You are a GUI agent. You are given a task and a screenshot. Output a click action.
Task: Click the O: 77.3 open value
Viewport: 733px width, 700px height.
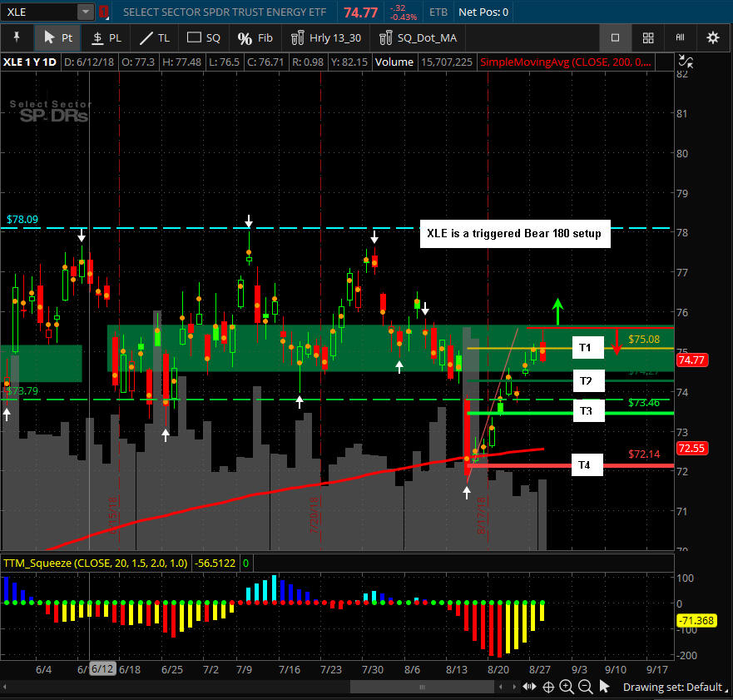(x=138, y=62)
